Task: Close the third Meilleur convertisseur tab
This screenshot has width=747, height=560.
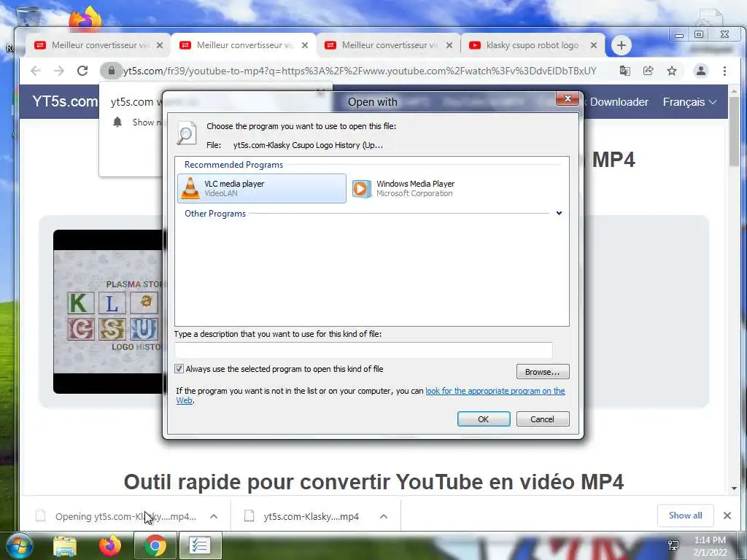Action: [449, 45]
